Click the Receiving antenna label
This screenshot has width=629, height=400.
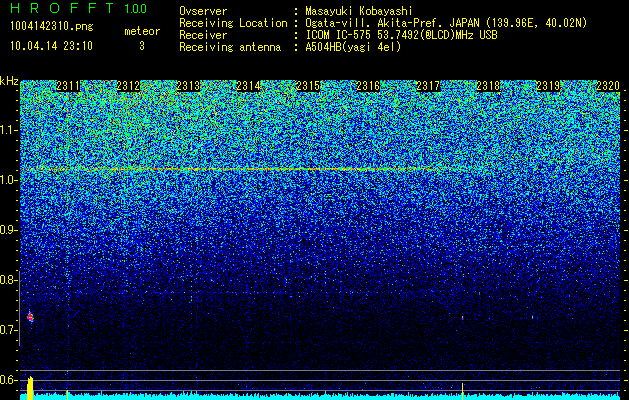coord(230,47)
